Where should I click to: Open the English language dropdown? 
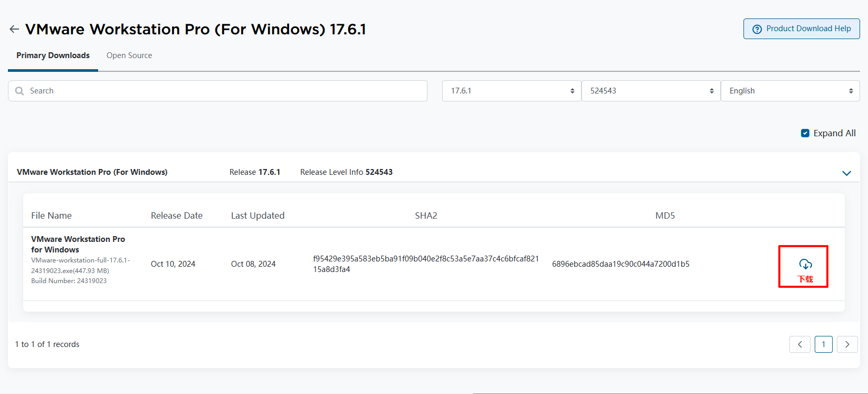click(x=790, y=91)
